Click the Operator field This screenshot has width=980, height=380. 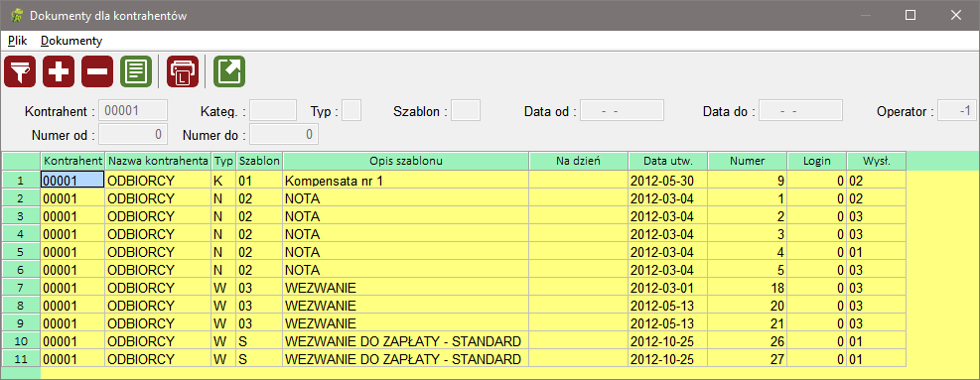tap(957, 110)
